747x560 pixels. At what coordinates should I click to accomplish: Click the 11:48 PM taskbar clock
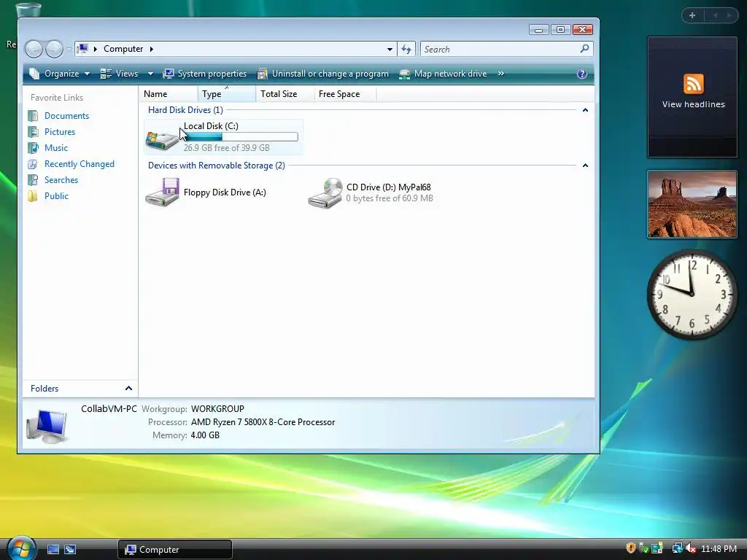719,548
